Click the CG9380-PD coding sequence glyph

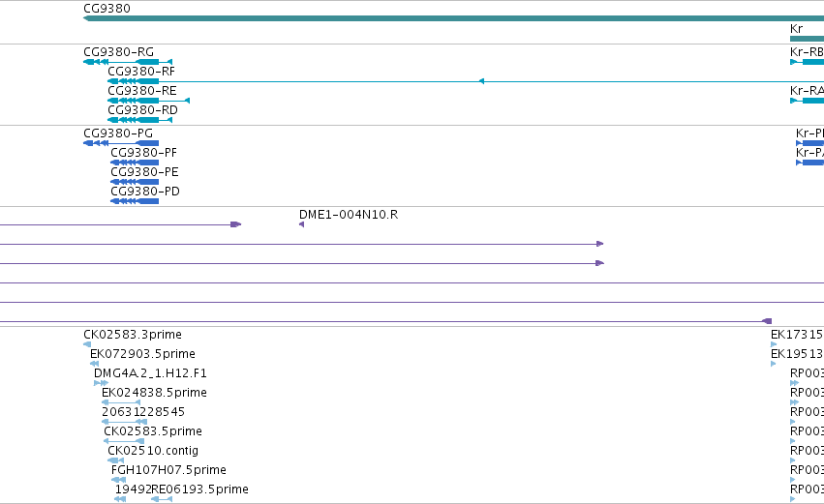[x=135, y=201]
